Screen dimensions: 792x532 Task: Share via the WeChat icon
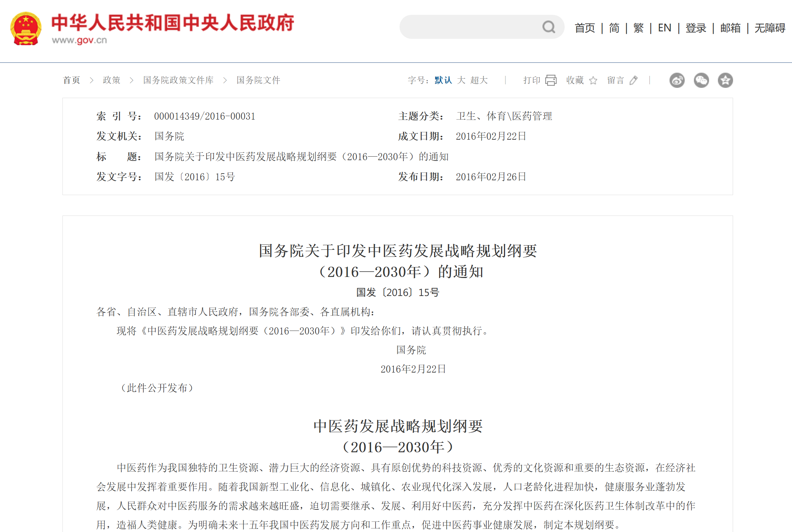tap(701, 80)
